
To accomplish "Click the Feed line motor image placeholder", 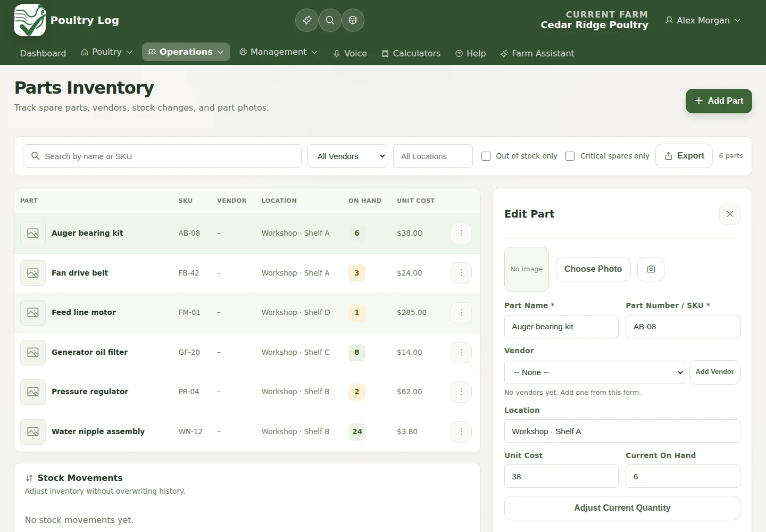I will pos(33,312).
